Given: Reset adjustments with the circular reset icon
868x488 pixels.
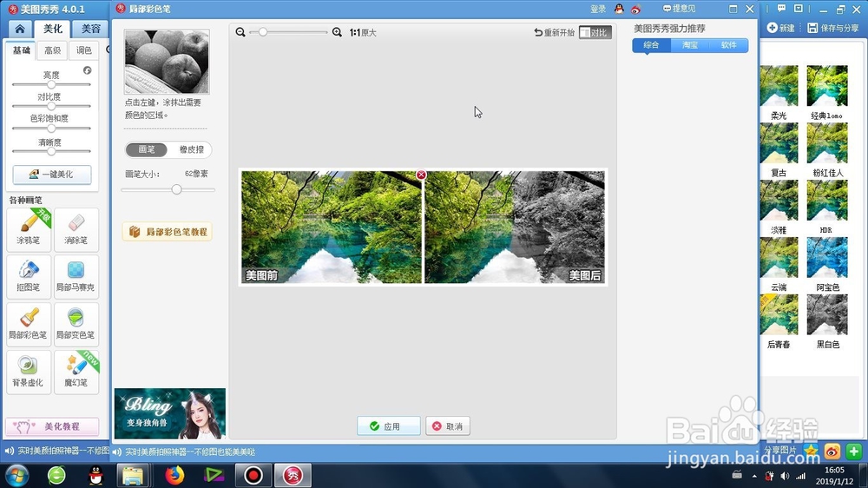Looking at the screenshot, I should tap(87, 70).
